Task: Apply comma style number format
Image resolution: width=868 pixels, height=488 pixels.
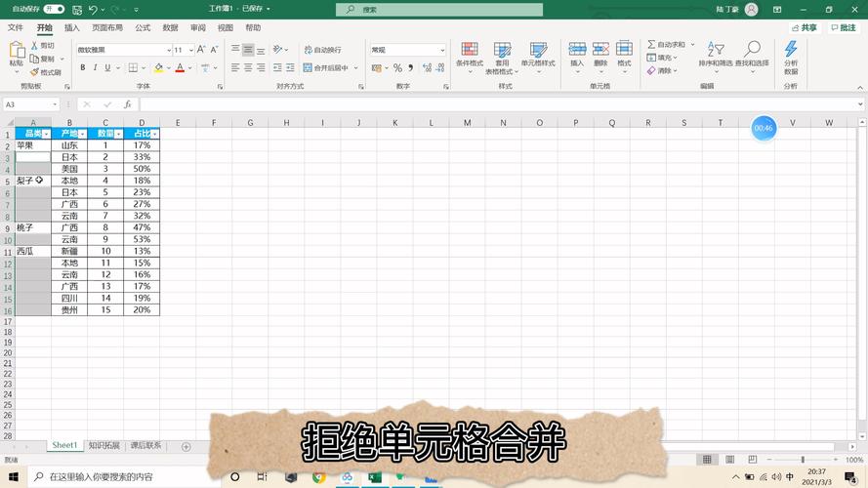Action: point(410,67)
